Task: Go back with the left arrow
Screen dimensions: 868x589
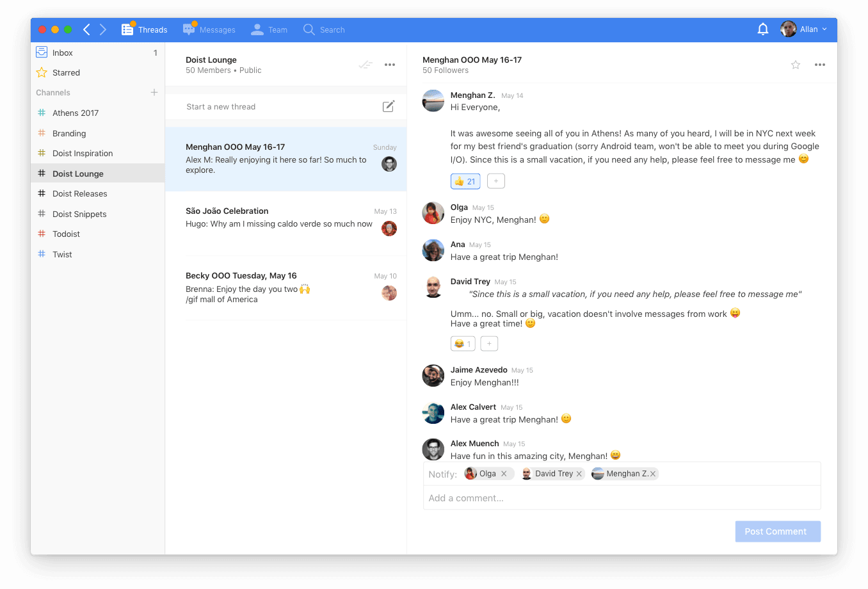Action: [x=86, y=29]
